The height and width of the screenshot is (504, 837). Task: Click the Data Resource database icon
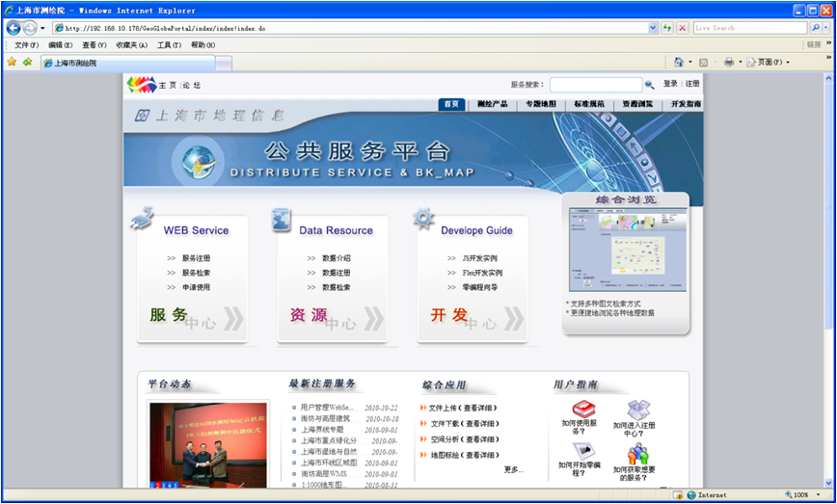tap(282, 219)
